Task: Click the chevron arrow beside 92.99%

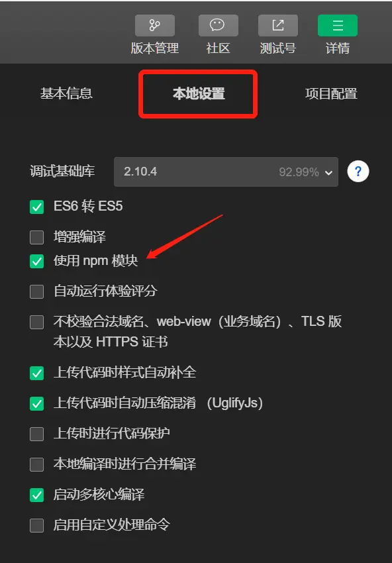Action: pos(328,173)
